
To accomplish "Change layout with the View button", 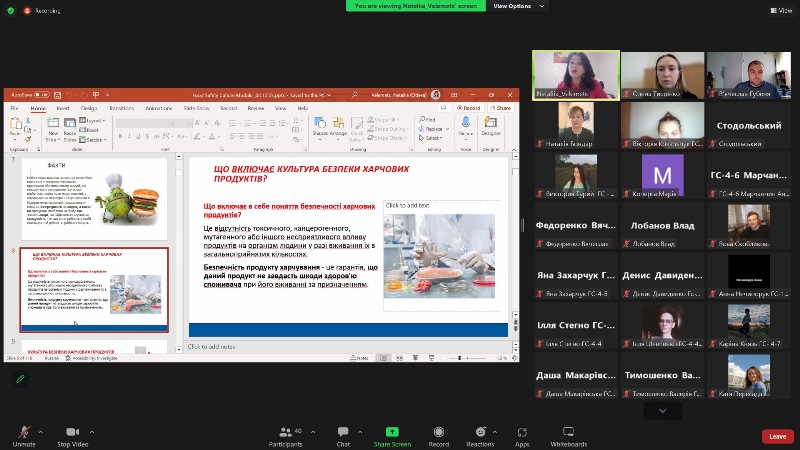I will click(x=780, y=10).
